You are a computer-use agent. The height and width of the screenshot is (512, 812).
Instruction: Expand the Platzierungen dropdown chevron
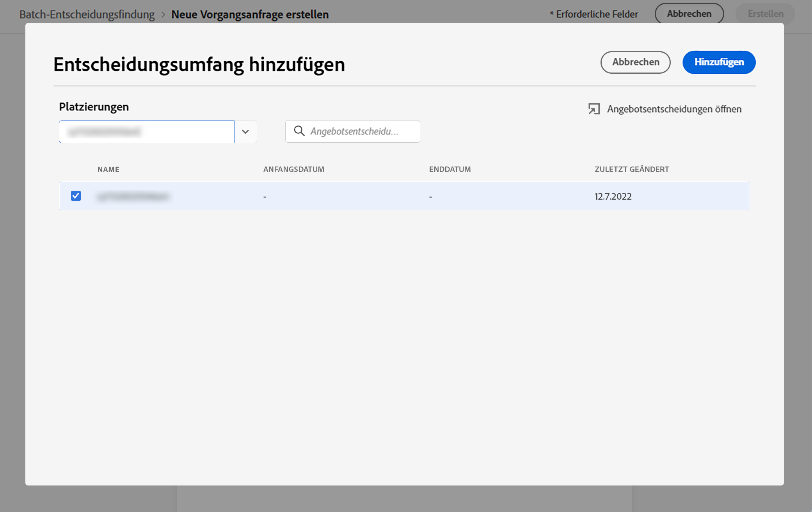[245, 132]
